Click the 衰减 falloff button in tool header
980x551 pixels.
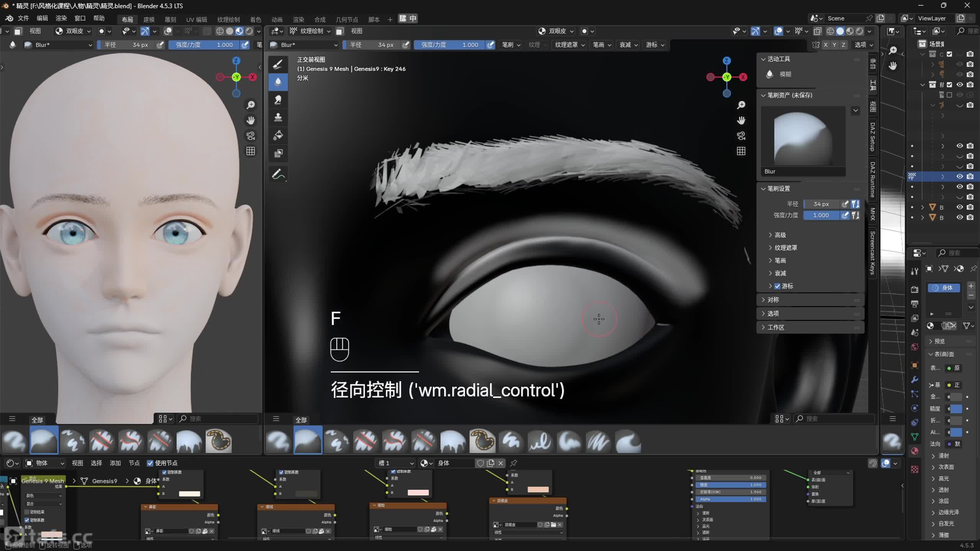tap(628, 45)
